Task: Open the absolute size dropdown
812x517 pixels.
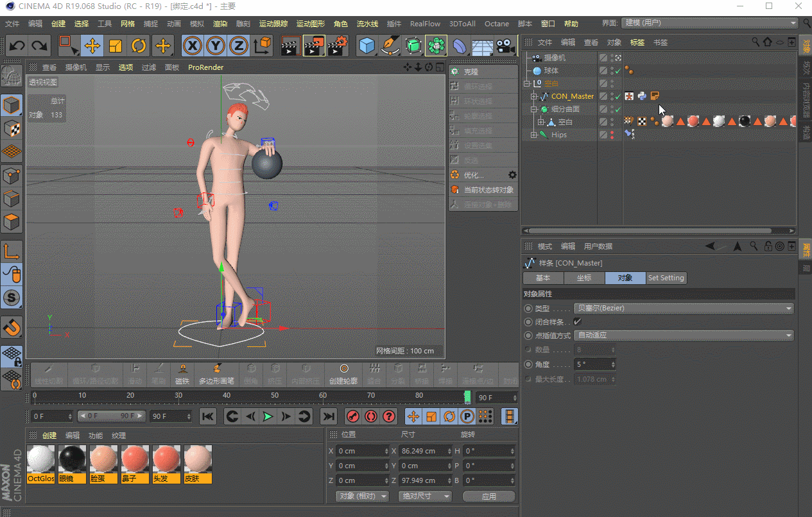Action: [425, 496]
